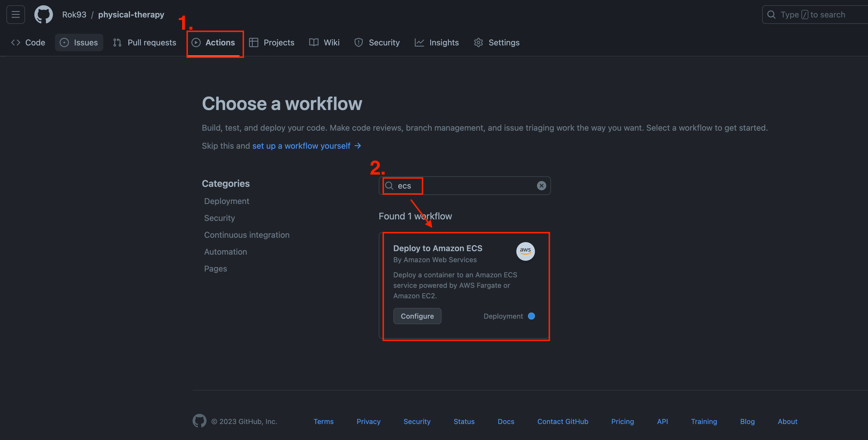The height and width of the screenshot is (440, 868).
Task: Click the 'By Amazon Web Services' text
Action: (435, 260)
